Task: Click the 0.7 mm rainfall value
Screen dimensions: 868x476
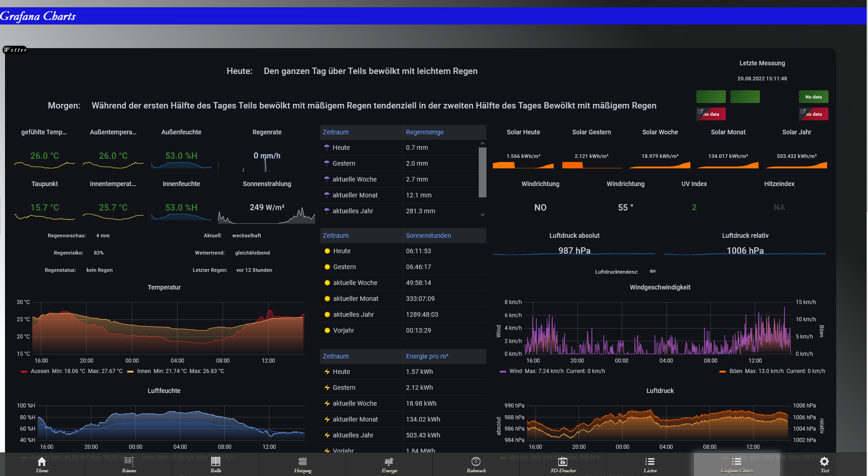Action: [x=417, y=147]
